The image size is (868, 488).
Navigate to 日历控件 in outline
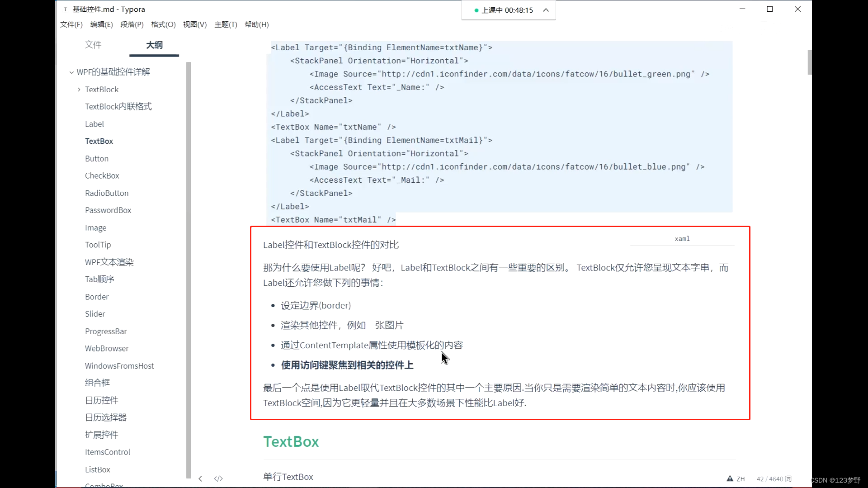(x=102, y=400)
